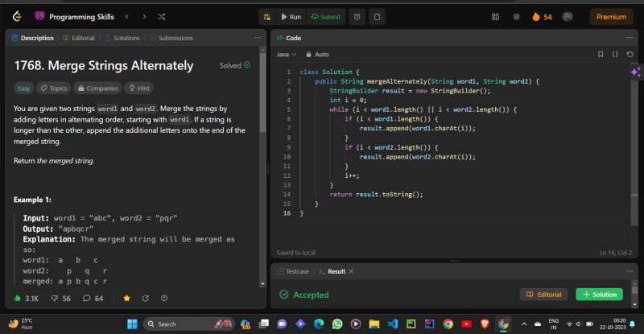
Task: Click the description panel vertical scrollbar
Action: [x=263, y=93]
